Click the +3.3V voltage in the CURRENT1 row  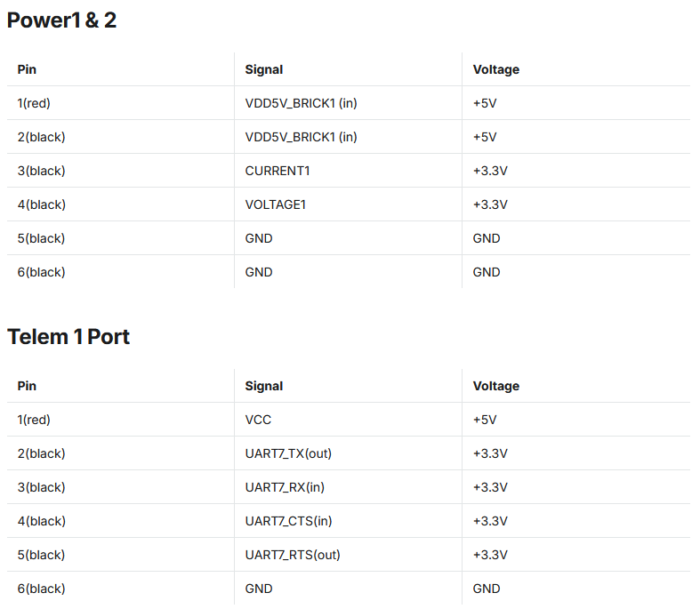pyautogui.click(x=490, y=171)
